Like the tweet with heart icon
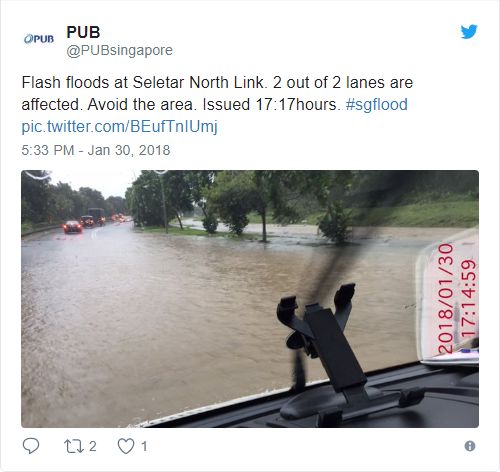Viewport: 500px width, 472px height. point(126,446)
